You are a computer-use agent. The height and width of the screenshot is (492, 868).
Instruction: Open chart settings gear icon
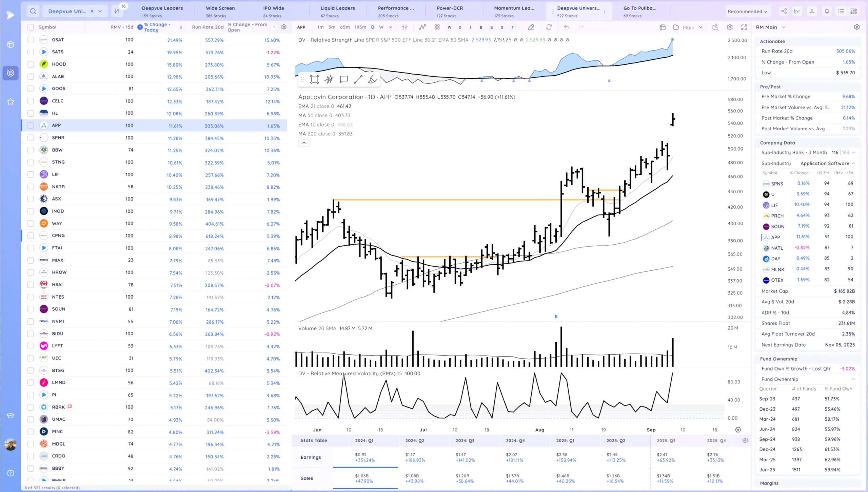click(x=730, y=27)
